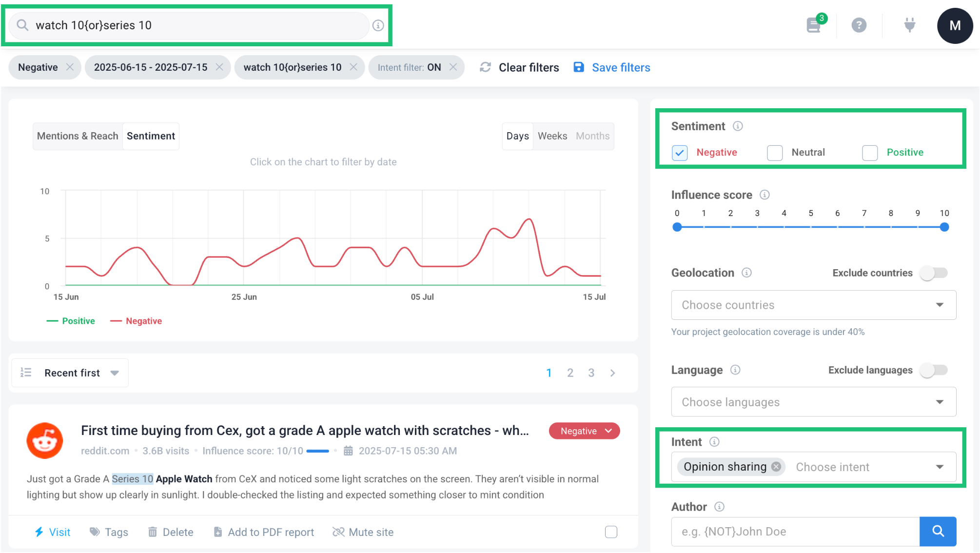Uncheck the Negative sentiment checkbox

680,153
